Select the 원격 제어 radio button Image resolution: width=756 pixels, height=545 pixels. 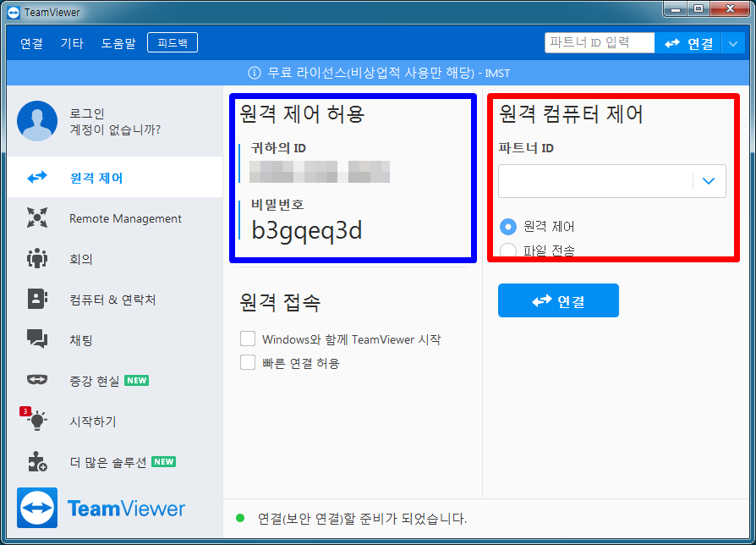tap(508, 226)
